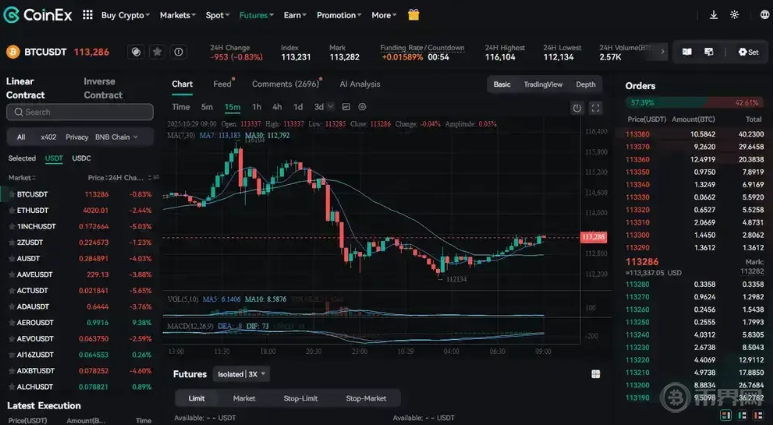Screen dimensions: 773x425
Task: Click the power icon above chart
Action: tap(577, 107)
